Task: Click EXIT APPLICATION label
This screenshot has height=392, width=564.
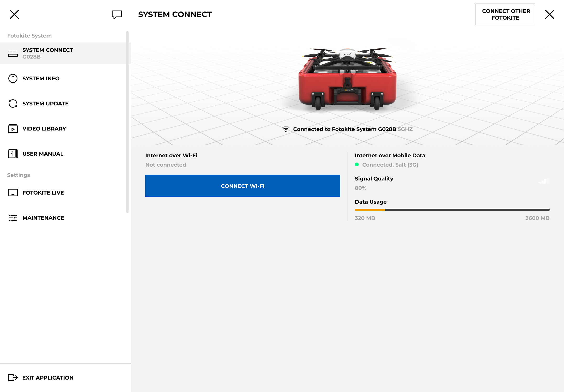Action: (x=48, y=378)
